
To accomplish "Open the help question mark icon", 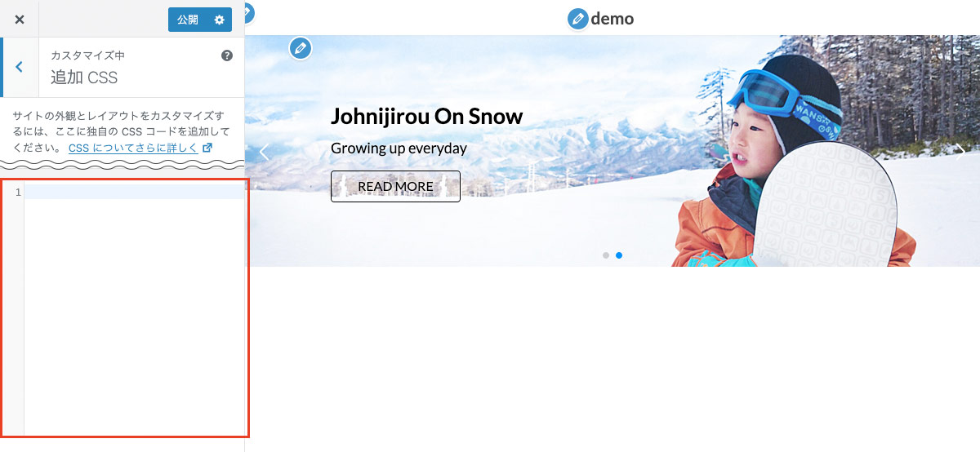I will (227, 55).
